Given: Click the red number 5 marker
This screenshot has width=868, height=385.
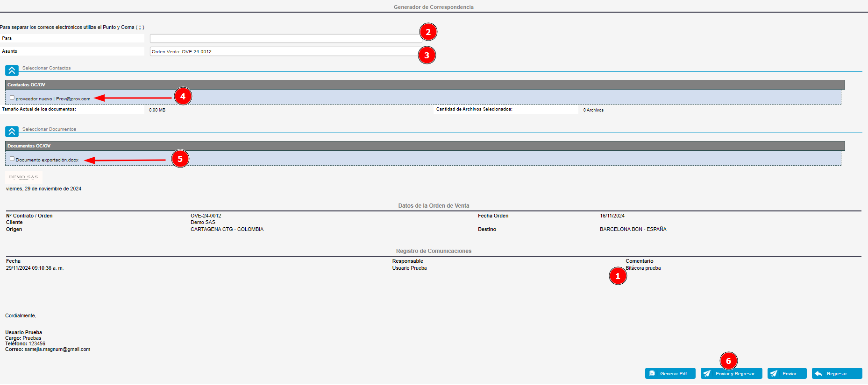Looking at the screenshot, I should pyautogui.click(x=180, y=159).
